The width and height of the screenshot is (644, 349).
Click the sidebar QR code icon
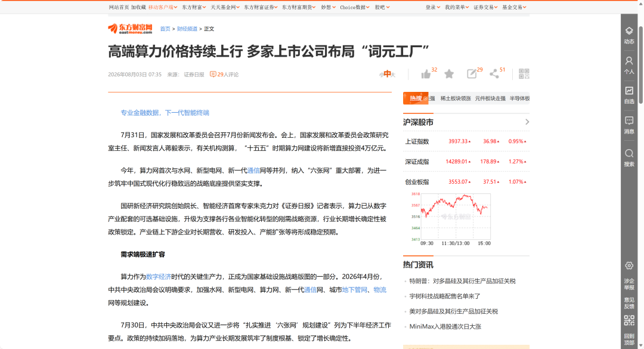629,320
